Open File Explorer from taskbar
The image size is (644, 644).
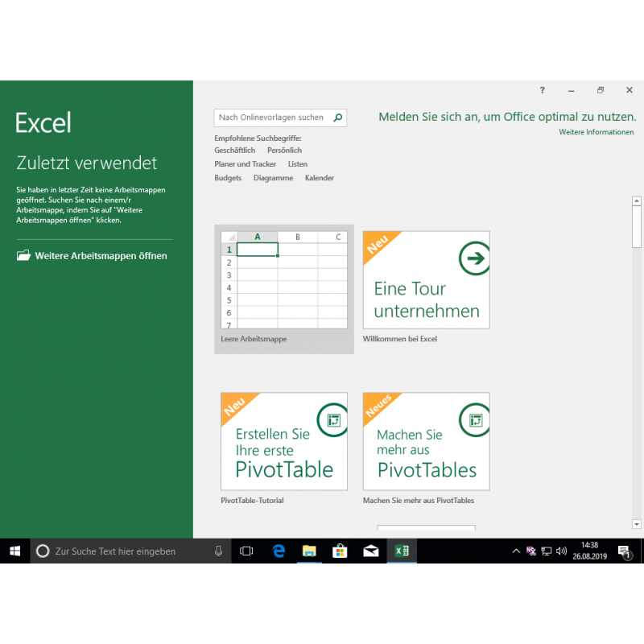point(309,551)
